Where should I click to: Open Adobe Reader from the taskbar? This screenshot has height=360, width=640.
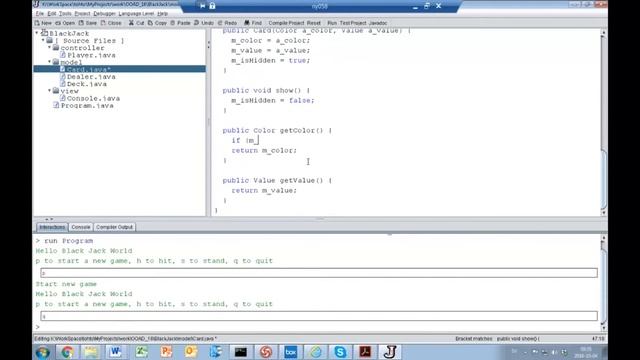(x=365, y=352)
